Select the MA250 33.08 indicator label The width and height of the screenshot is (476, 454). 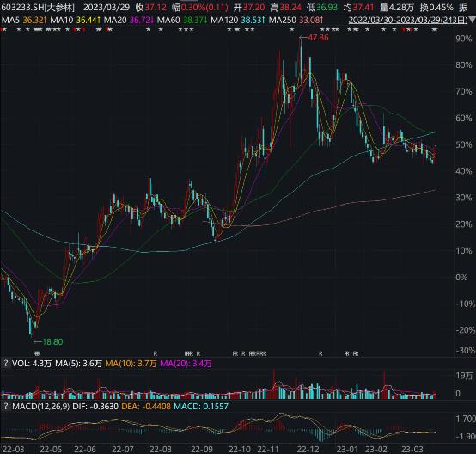pos(296,21)
